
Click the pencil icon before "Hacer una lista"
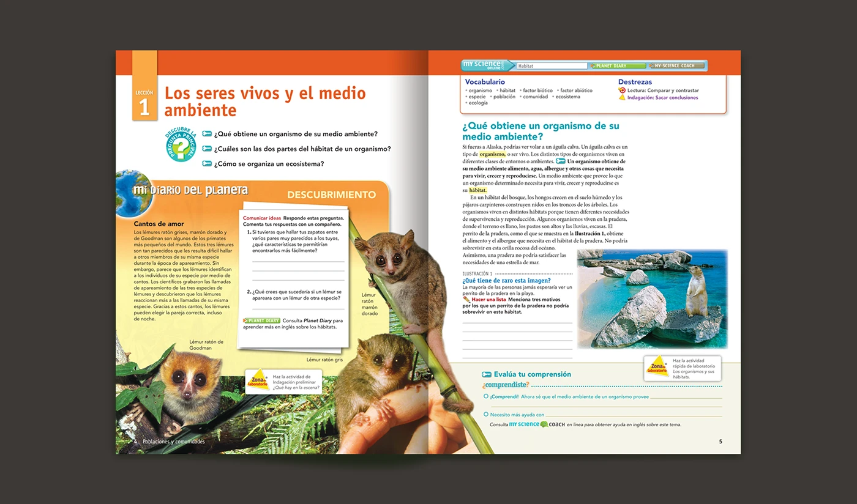(x=466, y=300)
